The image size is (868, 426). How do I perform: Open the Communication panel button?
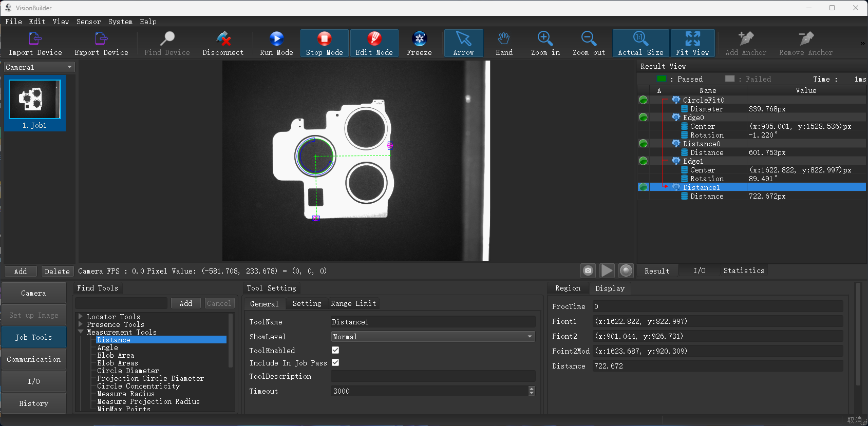pos(34,359)
